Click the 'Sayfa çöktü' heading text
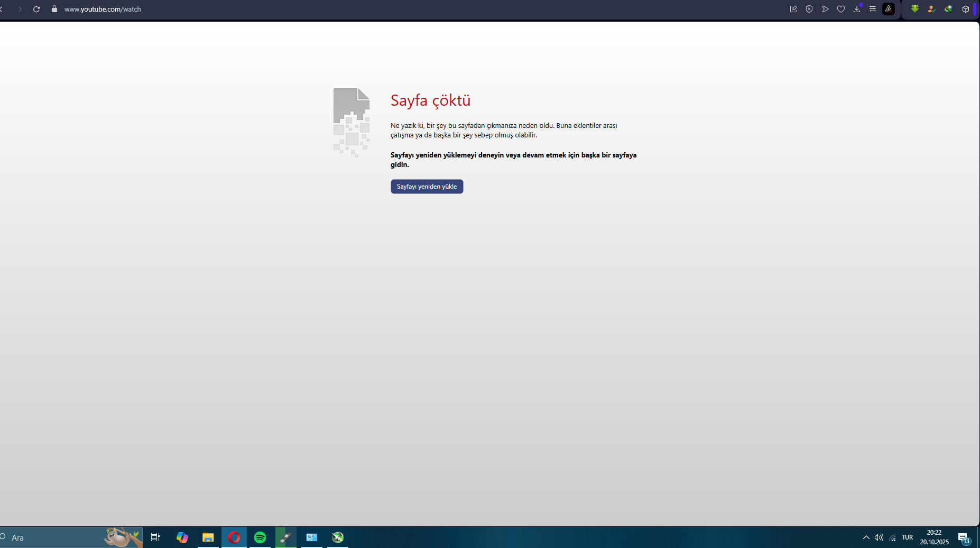Image resolution: width=980 pixels, height=548 pixels. point(430,100)
